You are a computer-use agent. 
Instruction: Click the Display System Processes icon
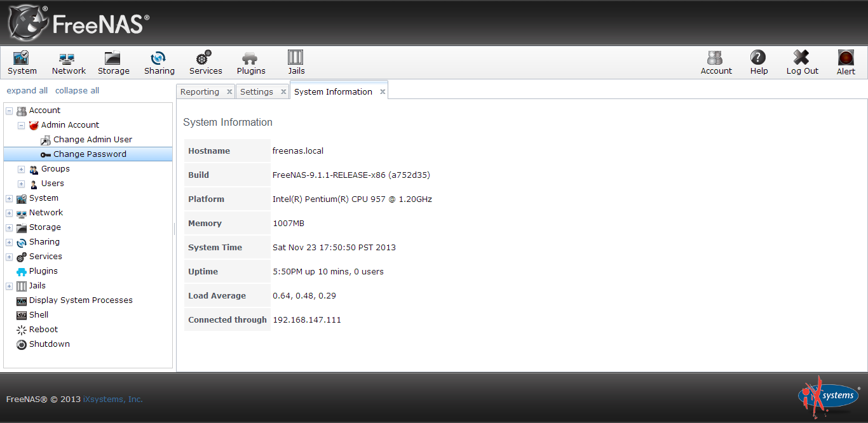point(22,300)
